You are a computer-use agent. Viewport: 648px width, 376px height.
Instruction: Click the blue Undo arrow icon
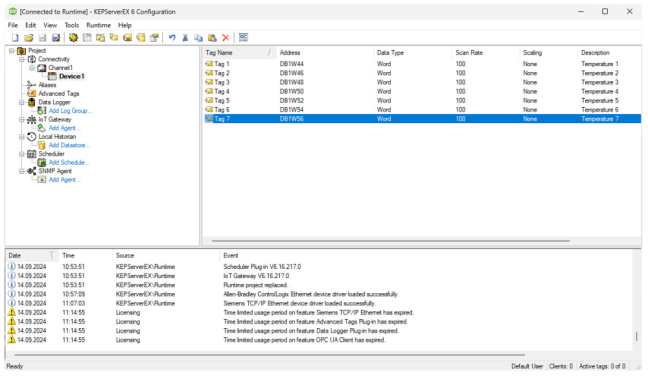coord(172,38)
